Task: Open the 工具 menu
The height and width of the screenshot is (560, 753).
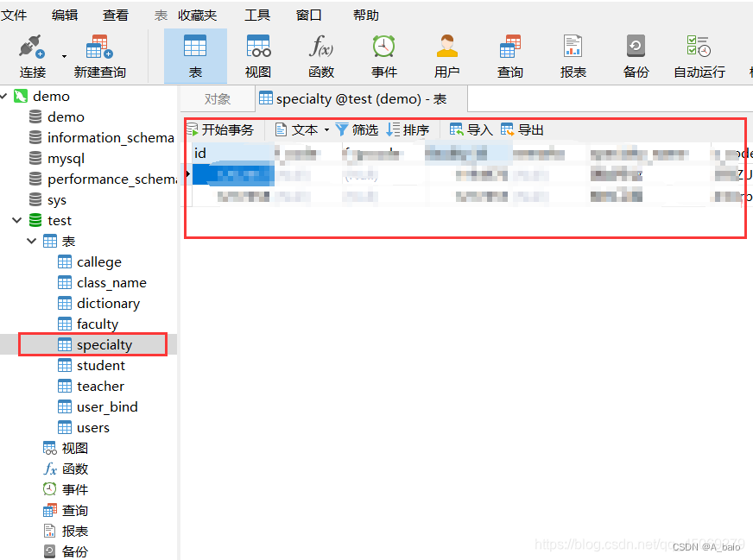Action: point(257,16)
